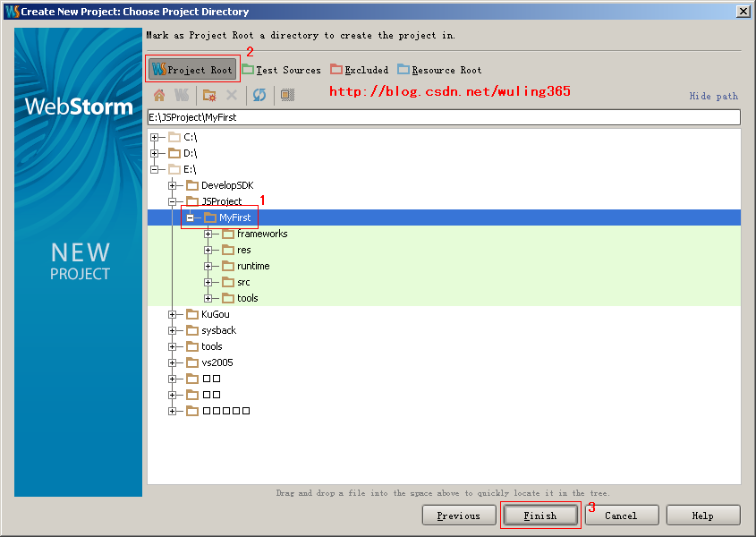756x537 pixels.
Task: Click the Show hidden files toolbar icon
Action: click(x=287, y=95)
